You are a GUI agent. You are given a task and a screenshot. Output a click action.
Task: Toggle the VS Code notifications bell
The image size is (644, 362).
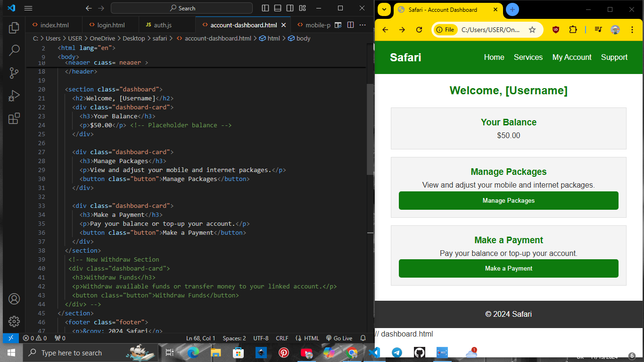[x=363, y=338]
